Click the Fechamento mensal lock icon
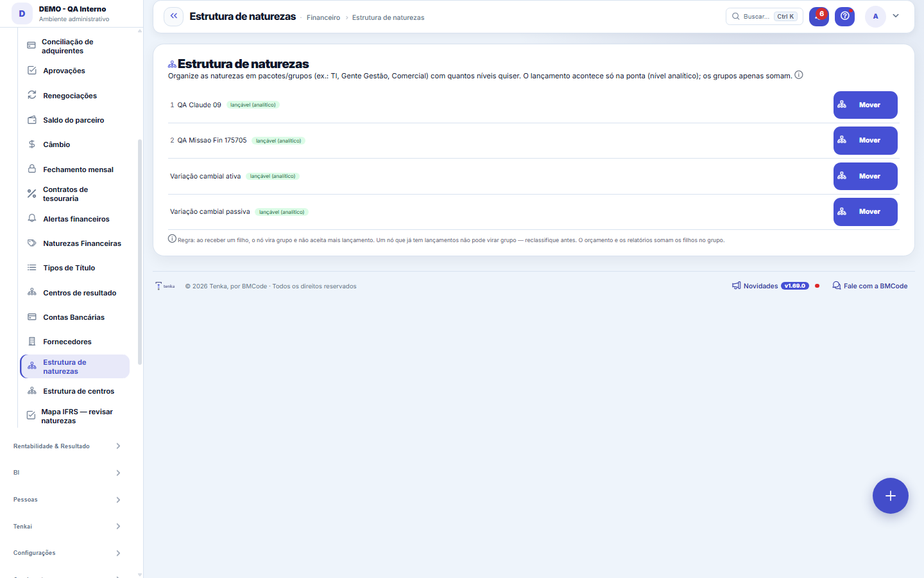Image resolution: width=924 pixels, height=578 pixels. click(32, 169)
